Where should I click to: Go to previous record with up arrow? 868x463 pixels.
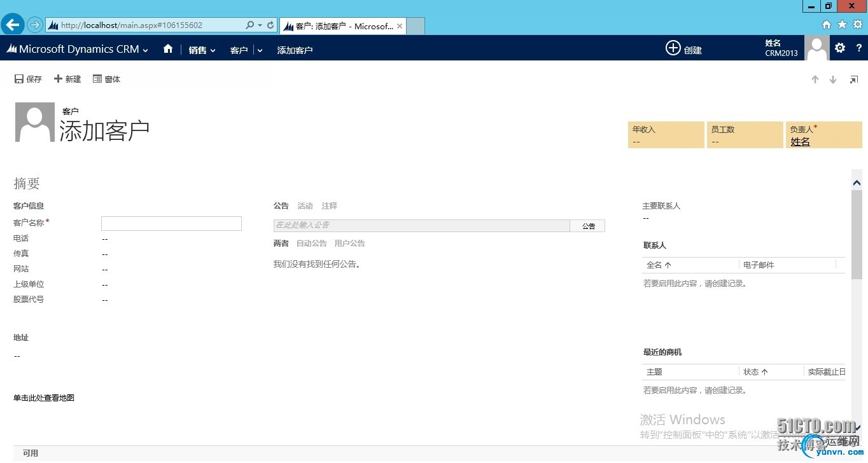(815, 79)
